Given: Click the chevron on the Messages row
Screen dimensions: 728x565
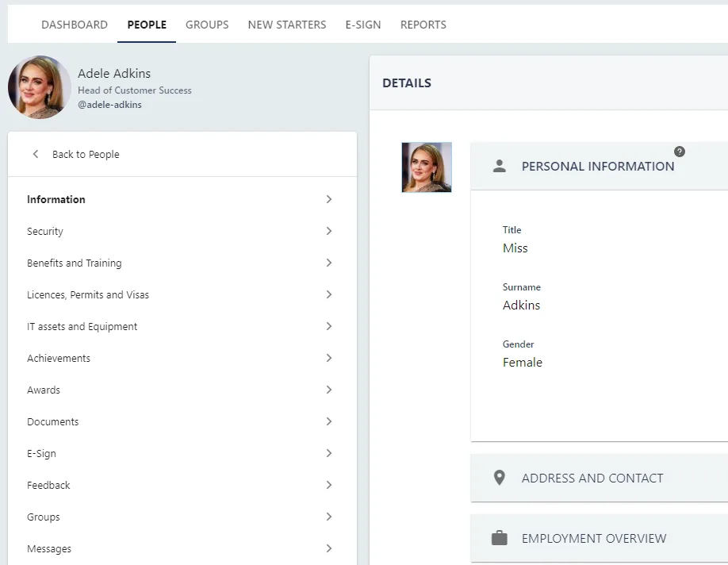Looking at the screenshot, I should pyautogui.click(x=329, y=548).
